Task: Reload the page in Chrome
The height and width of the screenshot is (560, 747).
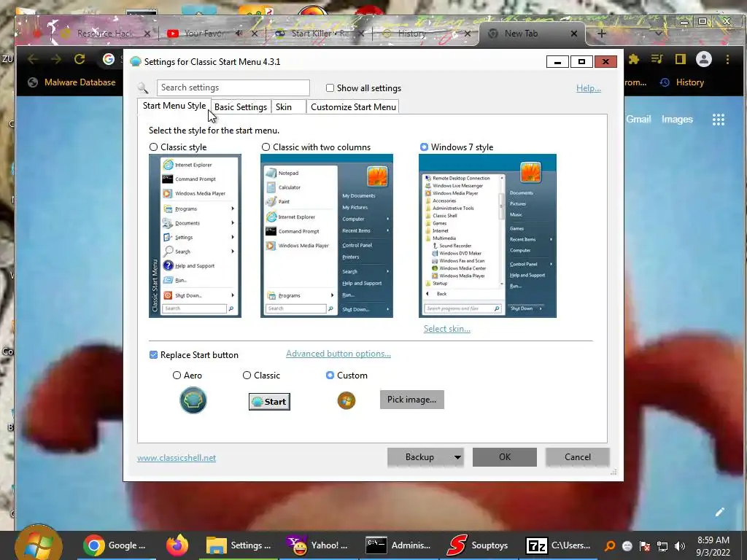Action: coord(80,59)
